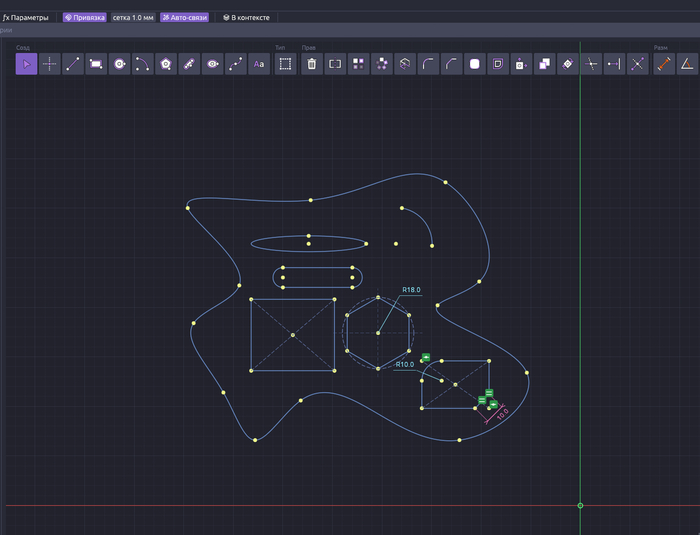Click the sketch origin point marker

click(x=580, y=506)
